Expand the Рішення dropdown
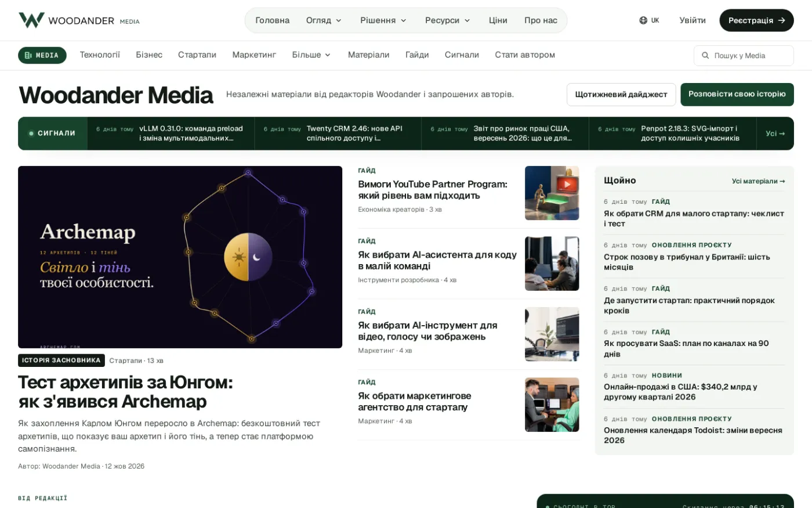 coord(383,20)
